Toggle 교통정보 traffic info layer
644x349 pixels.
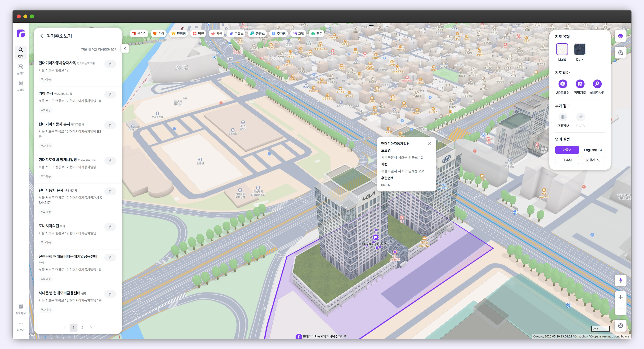coord(563,120)
